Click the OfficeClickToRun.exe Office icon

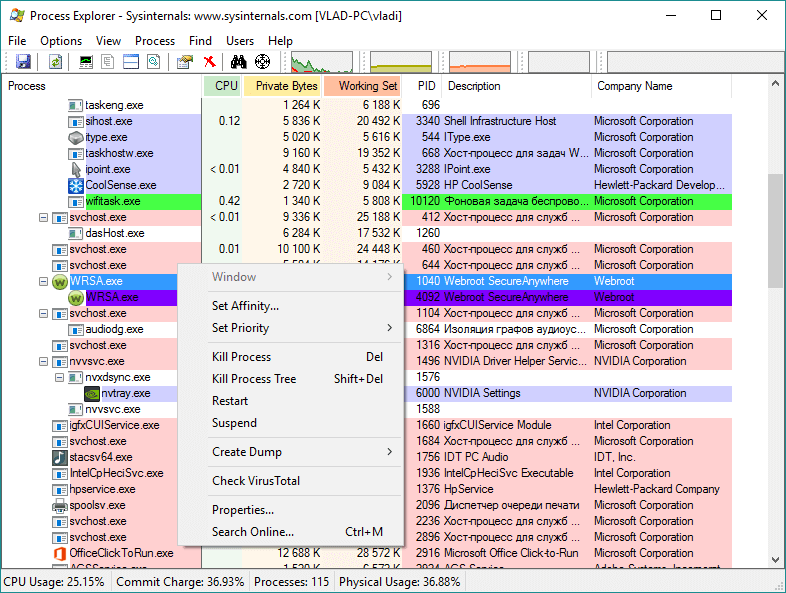(x=60, y=554)
